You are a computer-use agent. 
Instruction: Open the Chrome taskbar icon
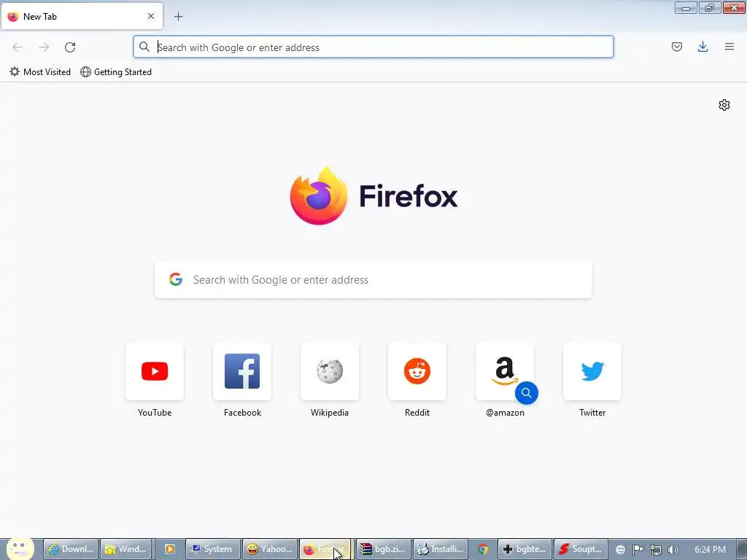click(x=483, y=549)
